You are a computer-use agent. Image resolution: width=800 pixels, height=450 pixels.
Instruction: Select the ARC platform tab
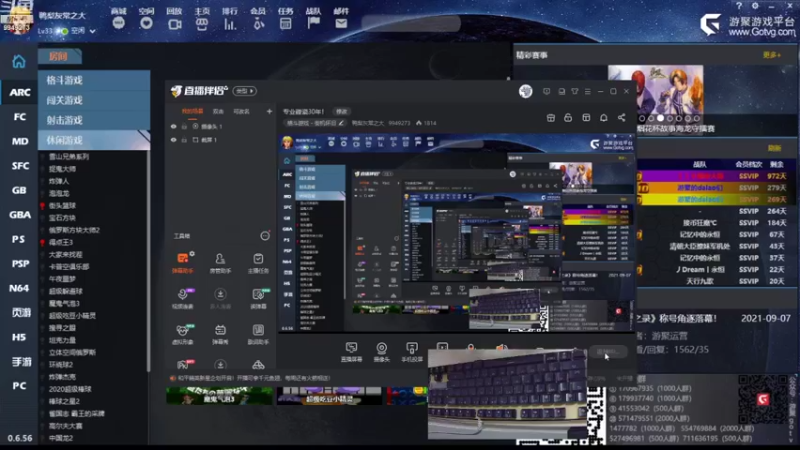tap(19, 92)
